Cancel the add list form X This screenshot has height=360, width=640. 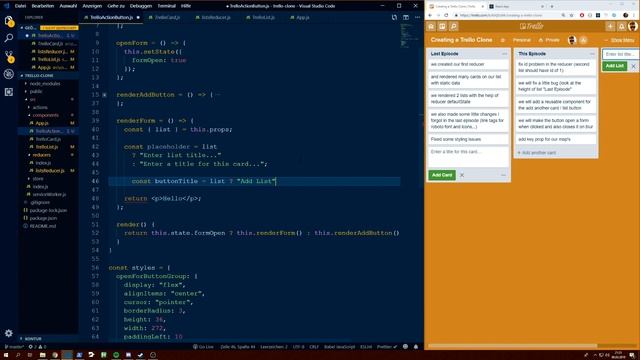tap(633, 66)
